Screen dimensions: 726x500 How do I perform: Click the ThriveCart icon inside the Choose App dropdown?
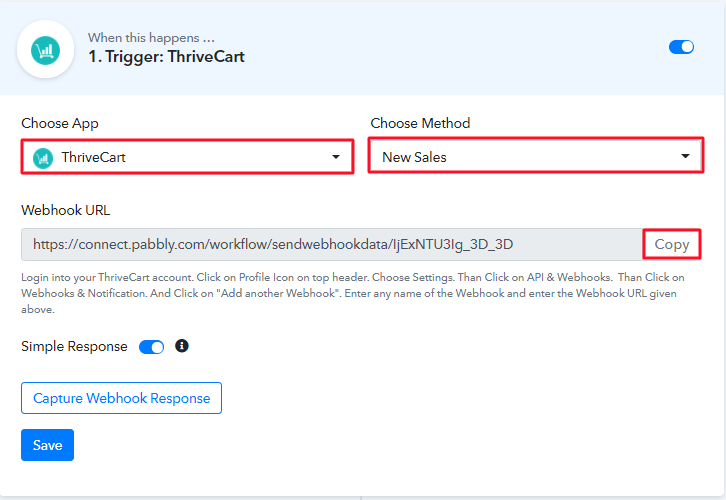43,158
